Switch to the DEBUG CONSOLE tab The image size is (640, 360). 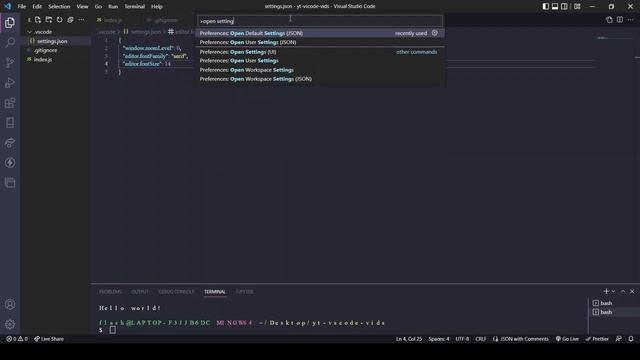coord(176,291)
